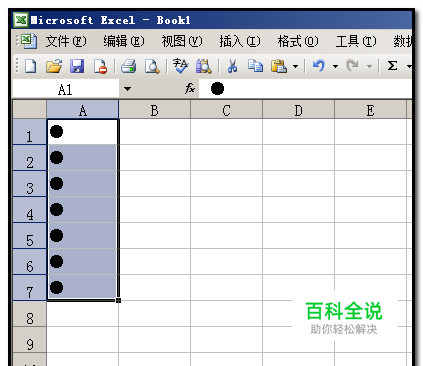The width and height of the screenshot is (423, 366).
Task: Open the Name Box dropdown arrow
Action: tap(127, 89)
